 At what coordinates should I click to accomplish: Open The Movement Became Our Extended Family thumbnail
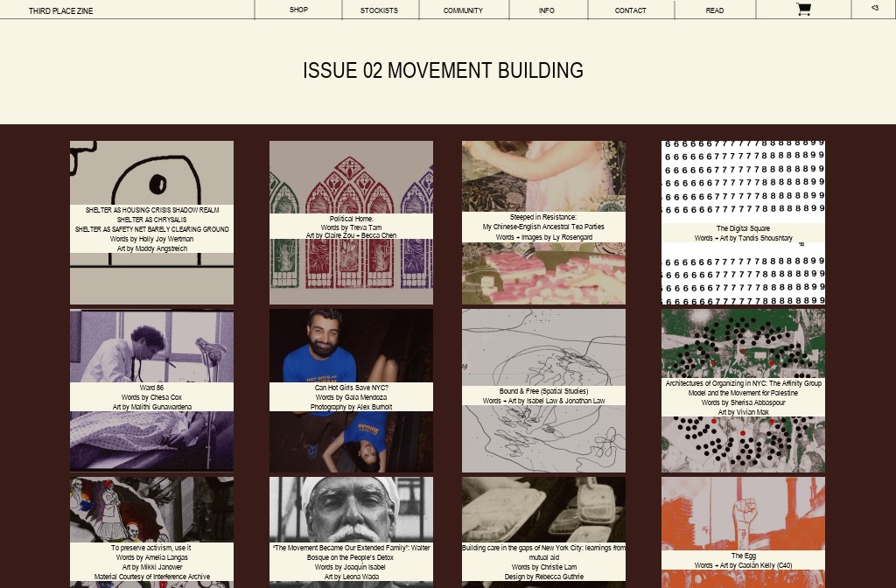(351, 533)
